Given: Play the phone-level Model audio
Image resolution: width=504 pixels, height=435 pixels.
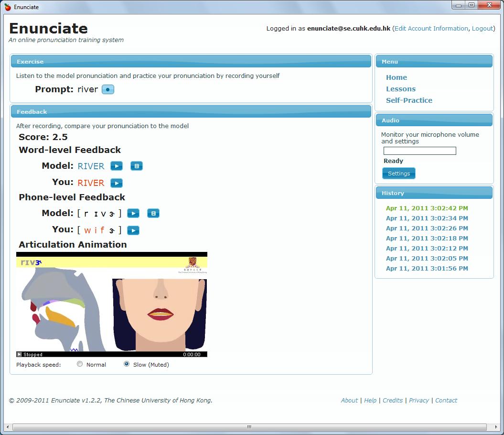Looking at the screenshot, I should click(133, 213).
